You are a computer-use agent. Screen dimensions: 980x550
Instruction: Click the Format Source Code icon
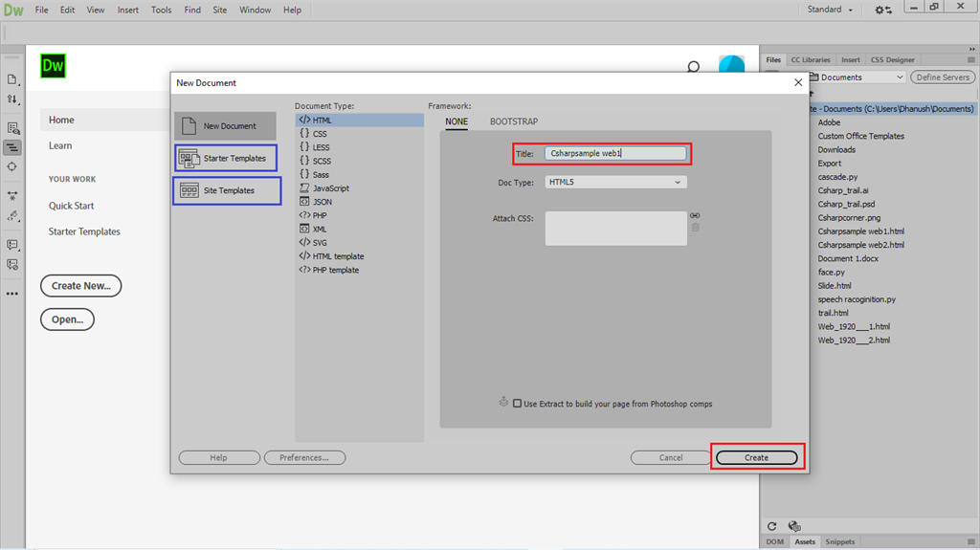(11, 215)
